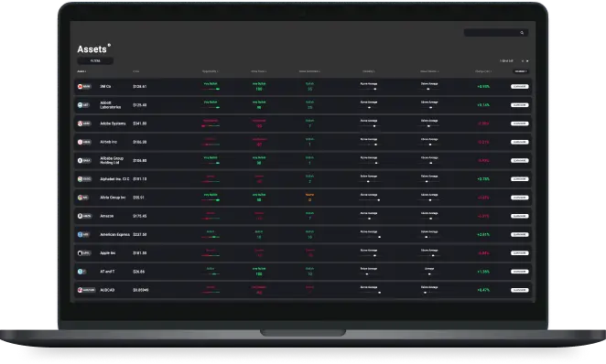Select the Apple Inc ticker logo badge

[x=84, y=253]
